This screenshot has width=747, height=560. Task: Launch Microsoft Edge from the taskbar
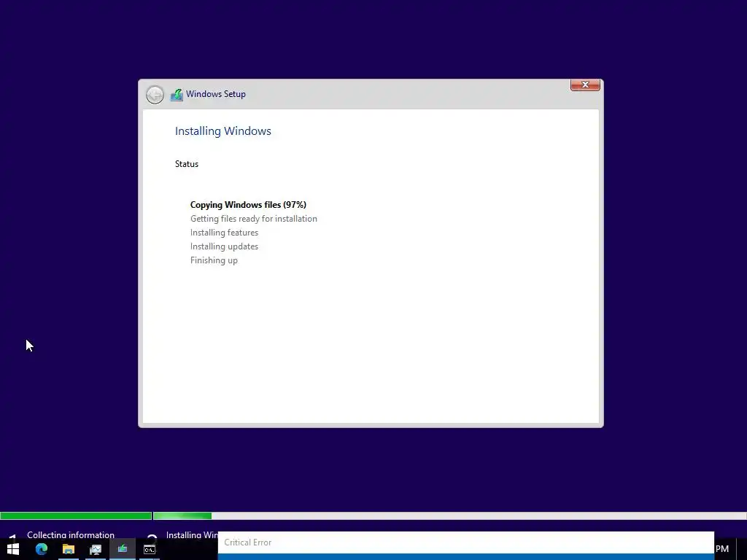pos(42,549)
